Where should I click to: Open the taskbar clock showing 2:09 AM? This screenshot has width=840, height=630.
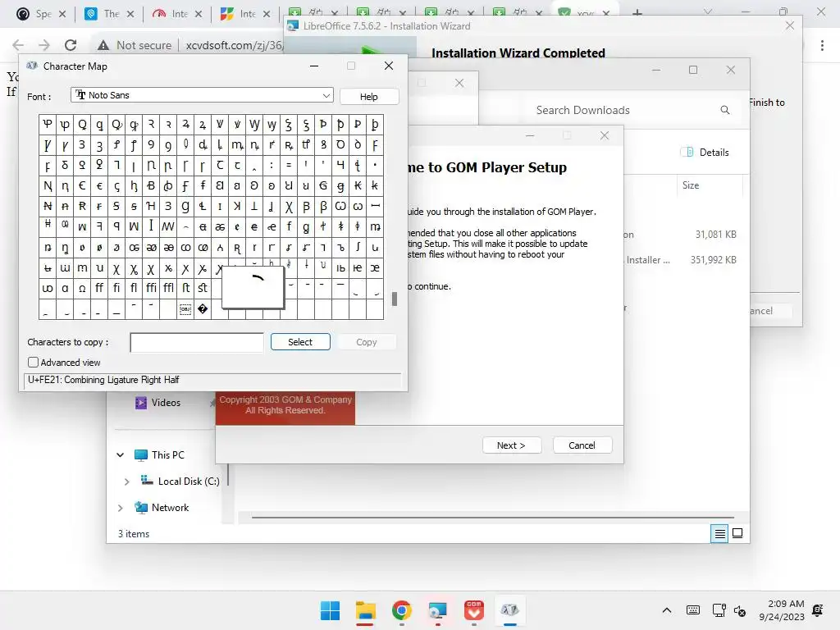782,610
